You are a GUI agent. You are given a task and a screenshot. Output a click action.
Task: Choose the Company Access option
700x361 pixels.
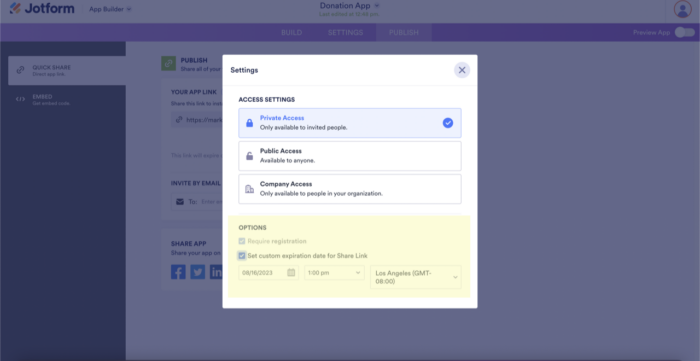[x=350, y=189]
